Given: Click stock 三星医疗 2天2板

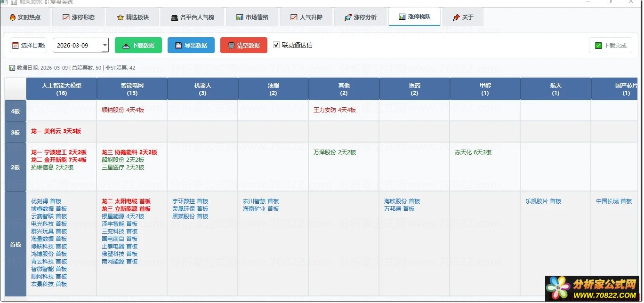Looking at the screenshot, I should tap(123, 167).
